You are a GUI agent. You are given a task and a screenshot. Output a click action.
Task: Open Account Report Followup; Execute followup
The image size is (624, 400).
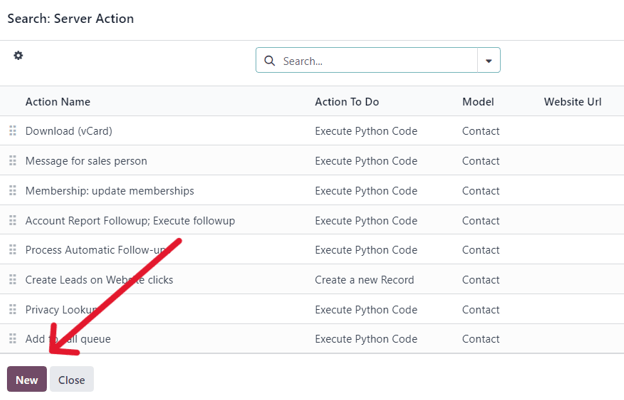coord(130,221)
